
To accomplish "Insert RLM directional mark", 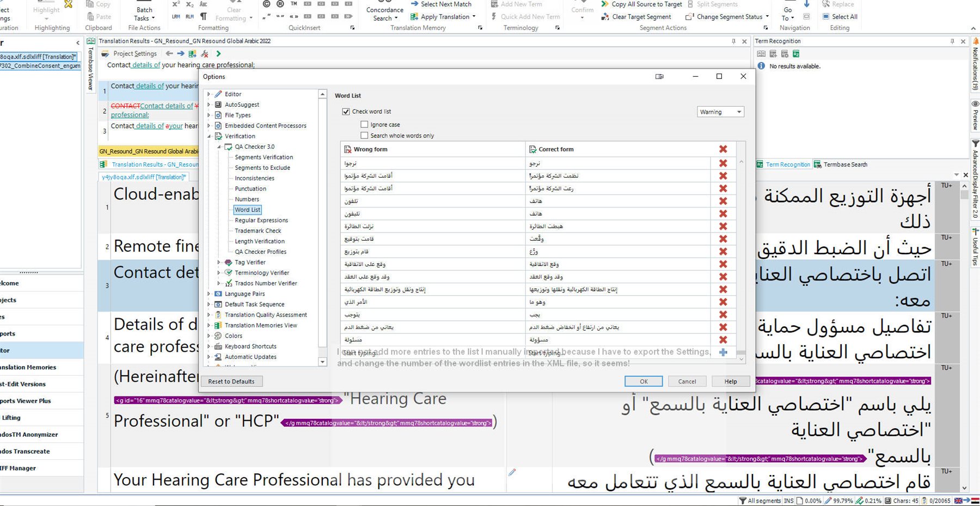I will [x=189, y=16].
